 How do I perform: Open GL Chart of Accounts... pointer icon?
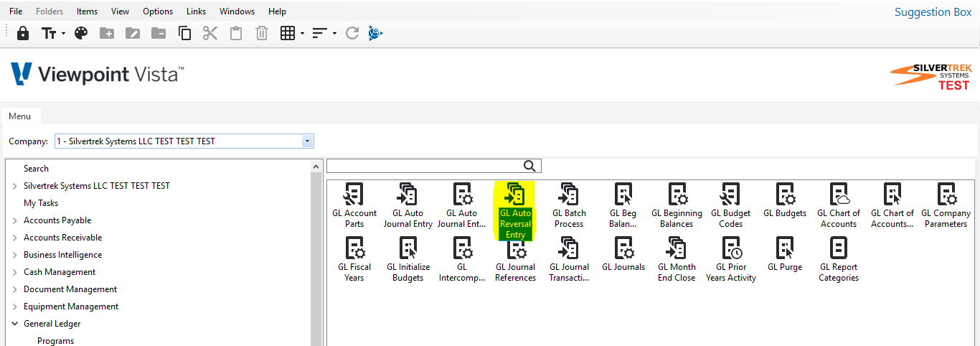pos(892,205)
